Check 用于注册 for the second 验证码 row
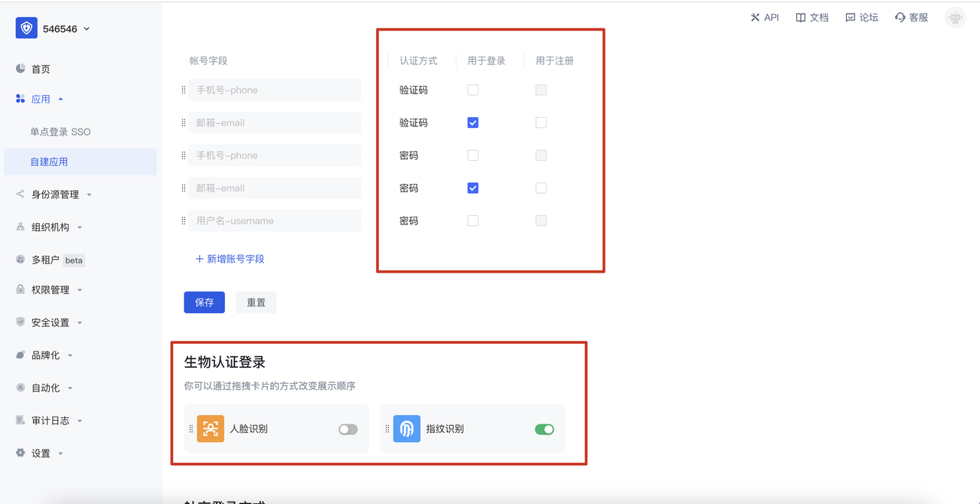This screenshot has height=504, width=980. click(541, 122)
